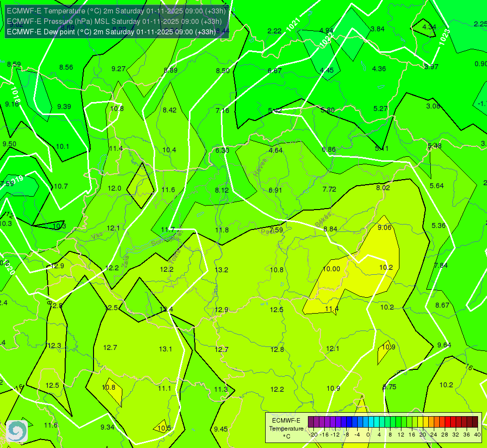This screenshot has width=487, height=448.
Task: Click the '9.39' temperature value
Action: 64,107
